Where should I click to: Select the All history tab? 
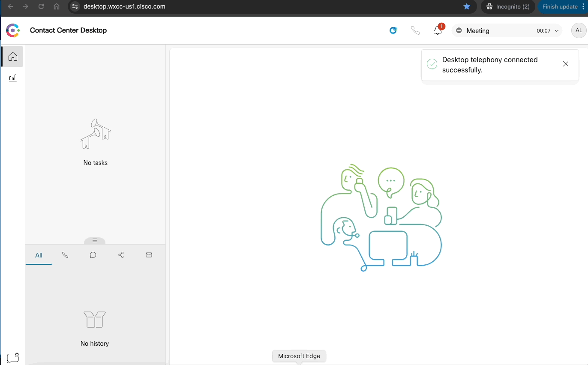pos(39,255)
